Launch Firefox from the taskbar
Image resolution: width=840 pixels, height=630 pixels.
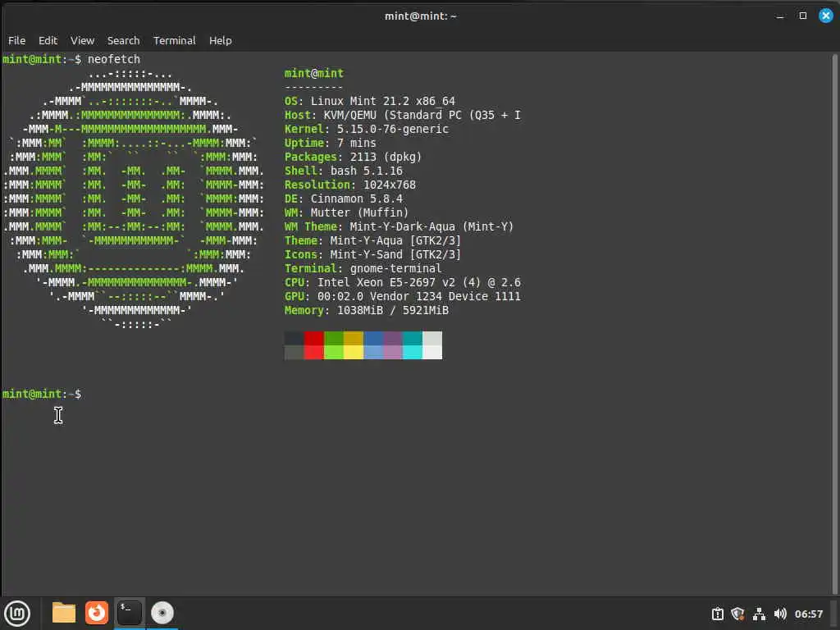coord(97,613)
